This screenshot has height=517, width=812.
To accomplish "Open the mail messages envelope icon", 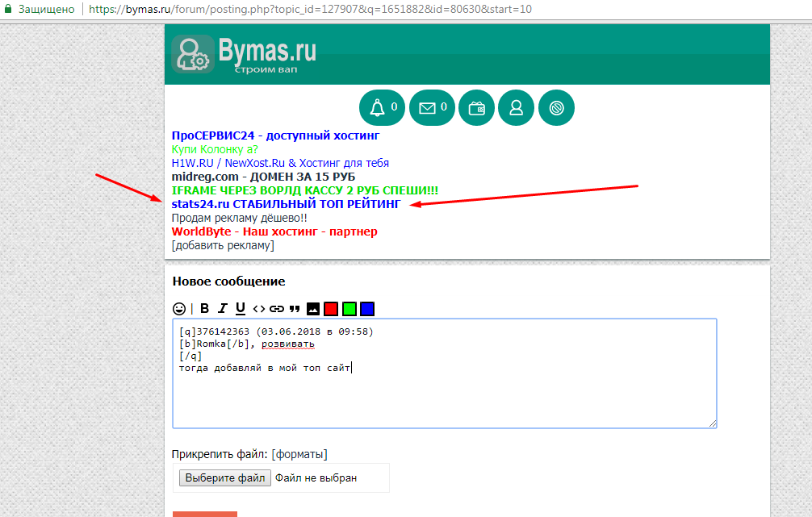I will (x=432, y=108).
